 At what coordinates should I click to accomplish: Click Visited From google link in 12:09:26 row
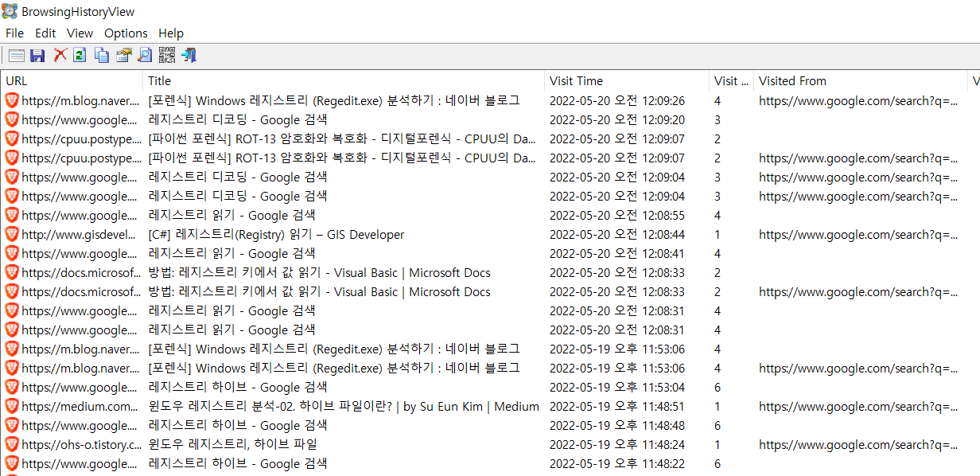(x=858, y=100)
